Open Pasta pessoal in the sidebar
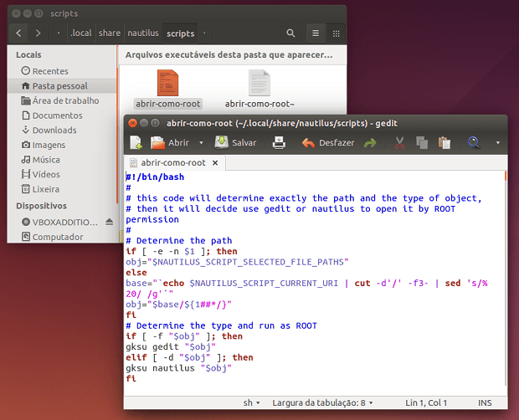Viewport: 519px width, 420px height. click(x=62, y=86)
